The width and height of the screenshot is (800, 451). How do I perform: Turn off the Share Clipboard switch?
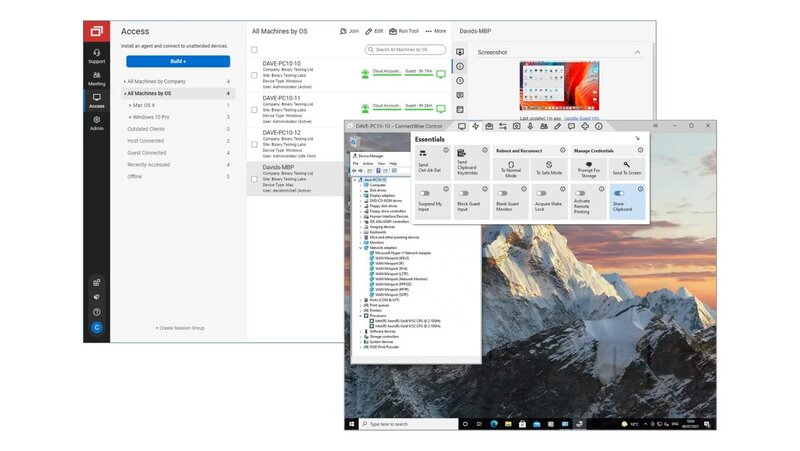tap(619, 193)
